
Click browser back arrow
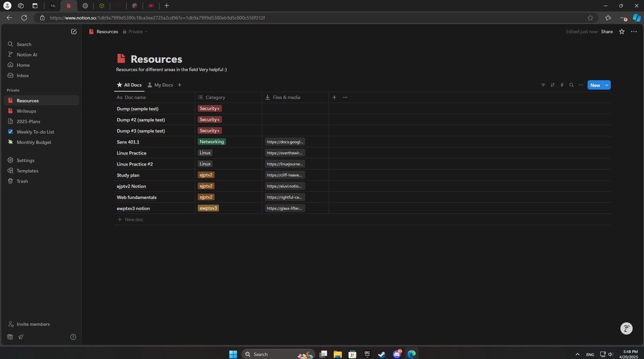pos(9,18)
